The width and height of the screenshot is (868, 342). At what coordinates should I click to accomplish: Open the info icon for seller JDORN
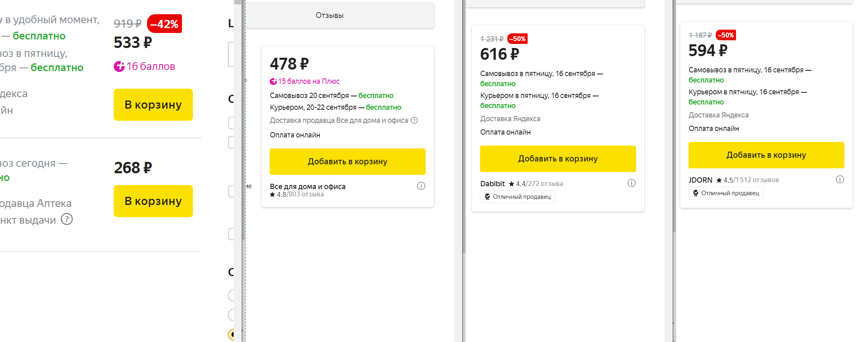pos(840,179)
